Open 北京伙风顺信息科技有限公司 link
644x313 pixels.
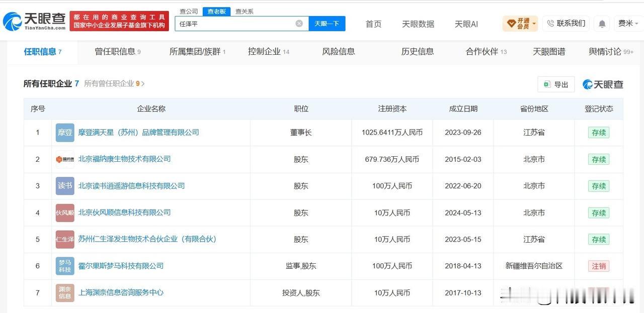(124, 213)
